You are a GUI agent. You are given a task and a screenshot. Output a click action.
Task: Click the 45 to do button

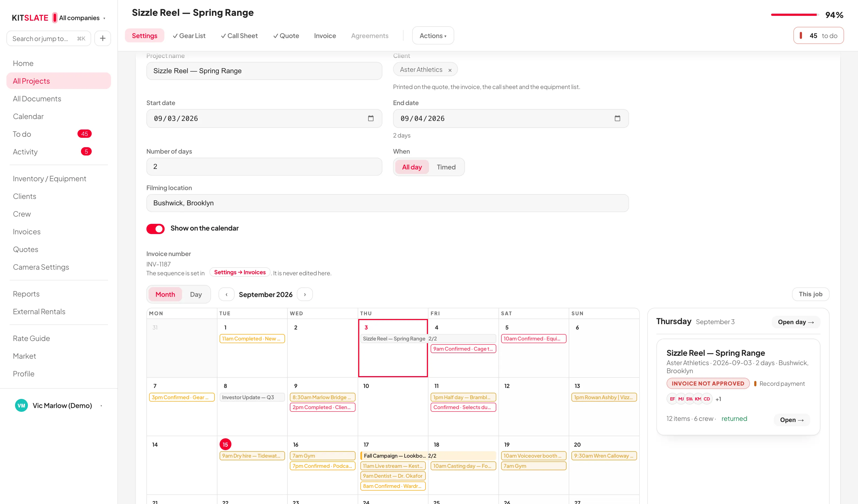(x=818, y=35)
